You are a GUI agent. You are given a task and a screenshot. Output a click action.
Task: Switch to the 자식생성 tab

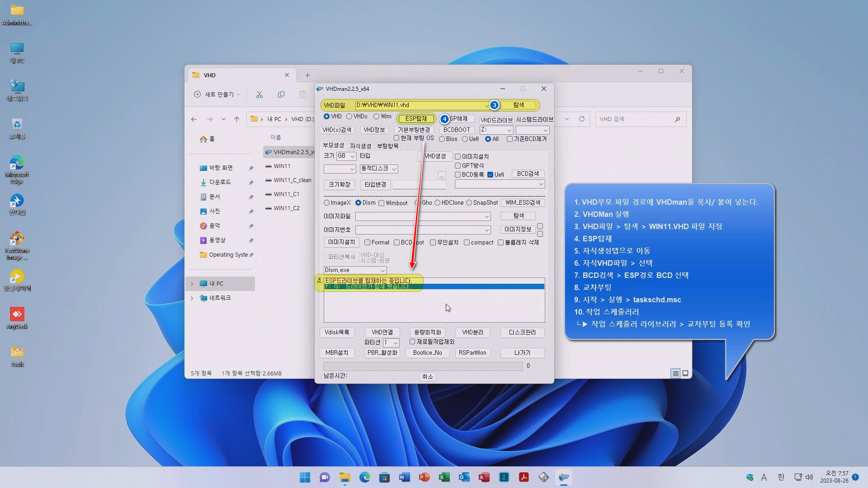360,146
